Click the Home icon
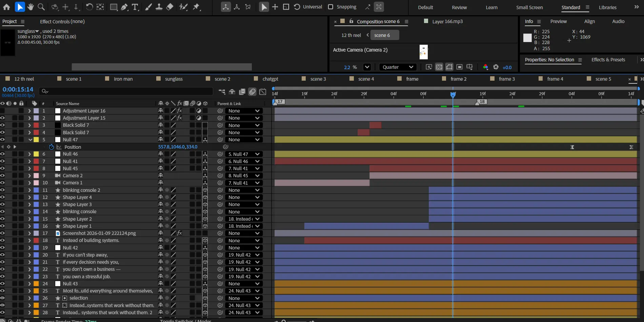The height and width of the screenshot is (322, 644). (6, 7)
